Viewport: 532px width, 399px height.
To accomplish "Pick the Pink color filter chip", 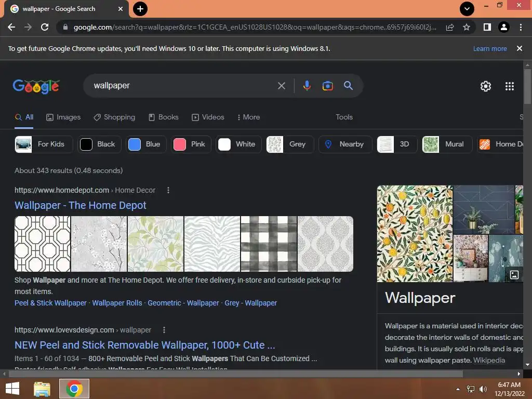I will pos(191,144).
